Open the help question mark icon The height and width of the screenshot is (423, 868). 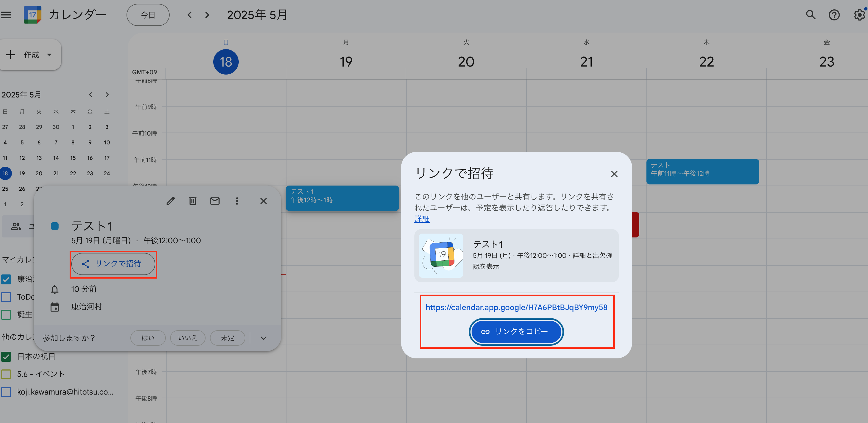(x=834, y=15)
